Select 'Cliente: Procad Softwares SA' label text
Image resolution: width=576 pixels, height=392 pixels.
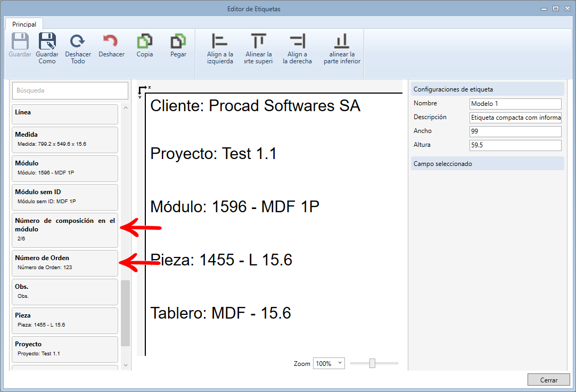(x=256, y=106)
